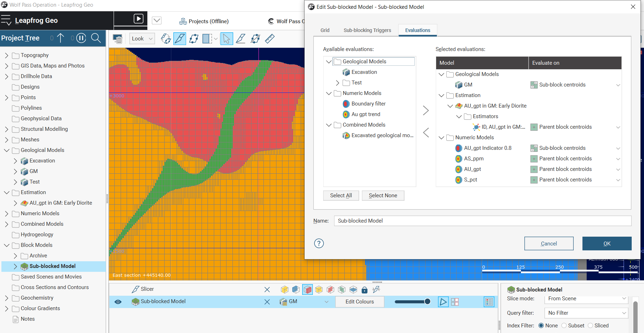Select the red-face slicer cube icon
Viewport: 644px width, 333px height.
point(307,289)
